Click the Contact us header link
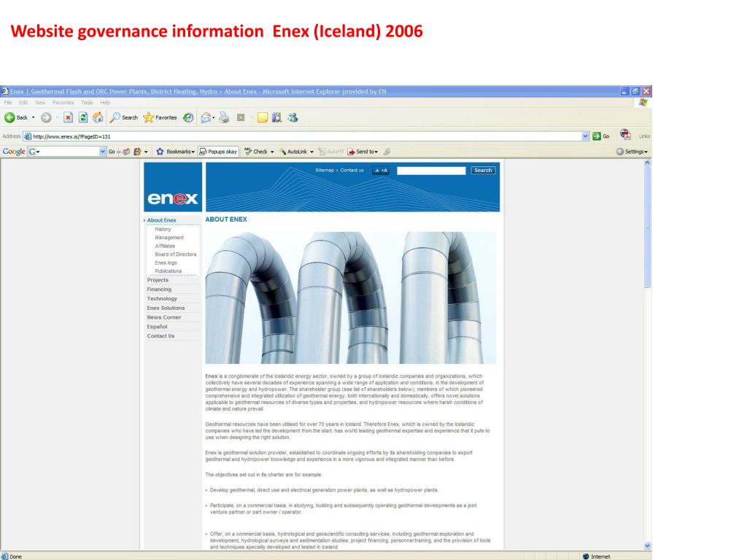The width and height of the screenshot is (747, 560). (x=352, y=170)
